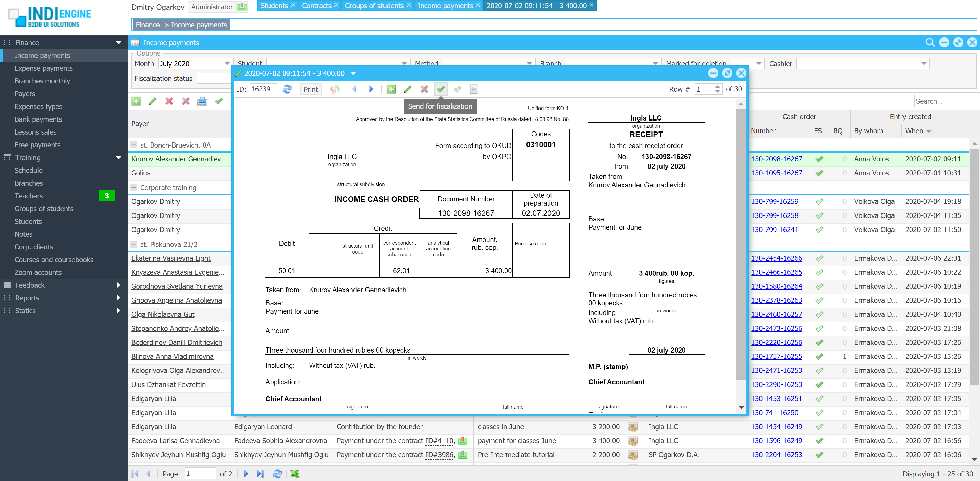Go to next record with blue right arrow
Screen dimensions: 980x481
(371, 89)
